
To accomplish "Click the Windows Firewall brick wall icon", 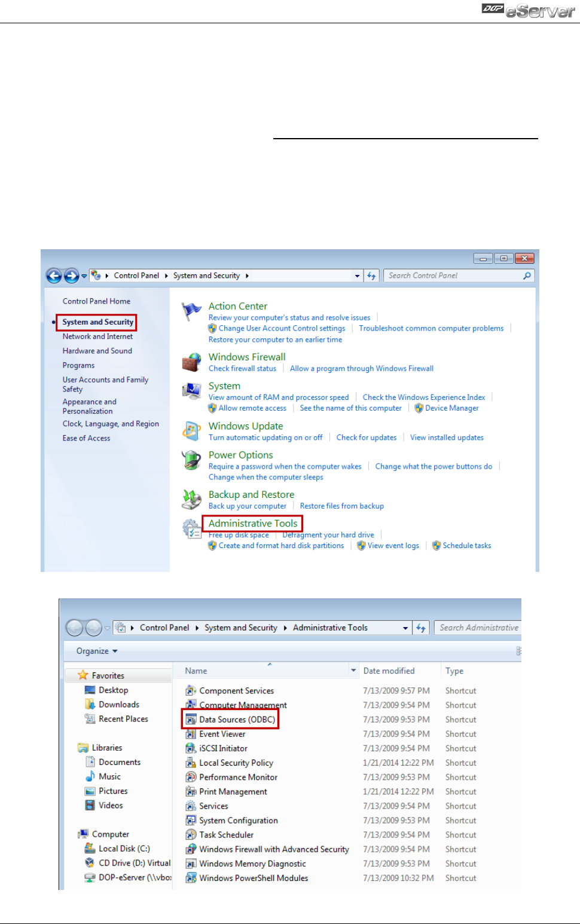I will coord(191,362).
